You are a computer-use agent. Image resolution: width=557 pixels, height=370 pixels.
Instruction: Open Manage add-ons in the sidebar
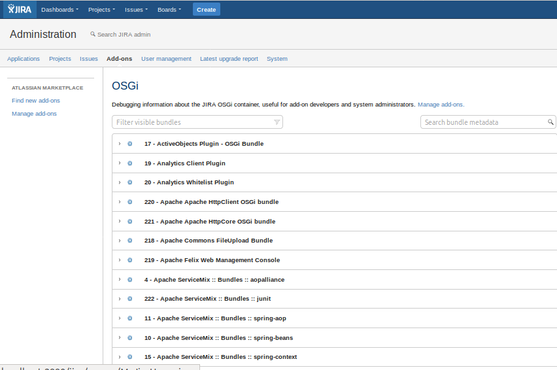pos(34,114)
